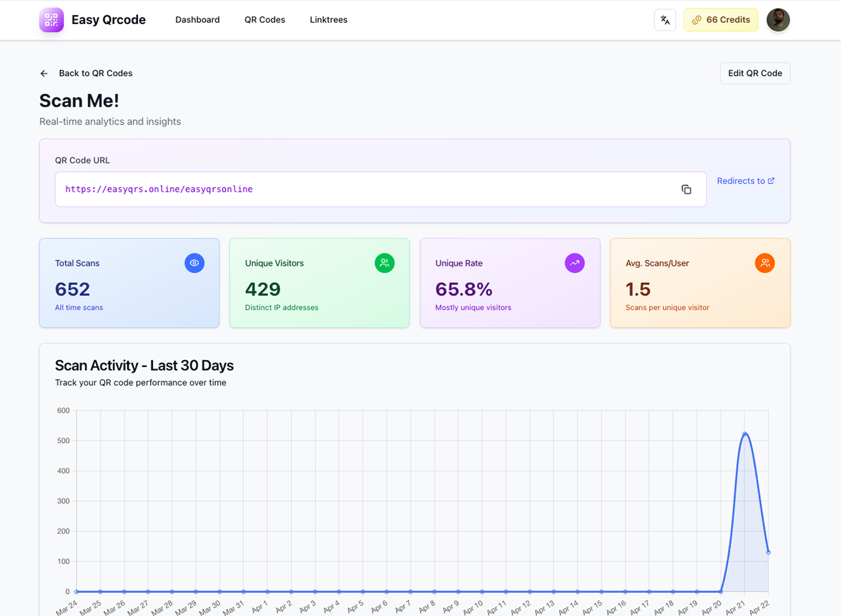841x616 pixels.
Task: Click the QR code URL field
Action: coord(381,189)
